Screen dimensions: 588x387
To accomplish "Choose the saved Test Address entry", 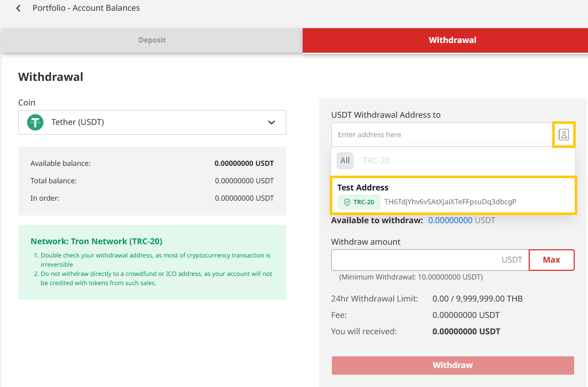I will click(453, 195).
